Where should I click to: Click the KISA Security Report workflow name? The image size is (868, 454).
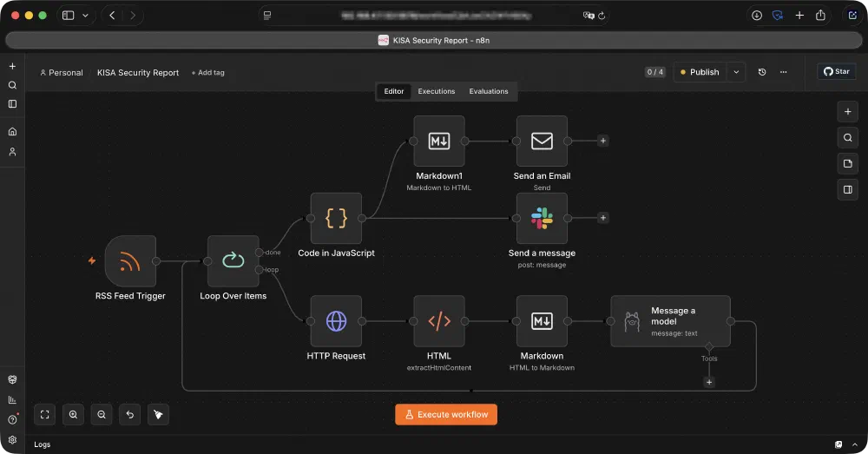(138, 73)
